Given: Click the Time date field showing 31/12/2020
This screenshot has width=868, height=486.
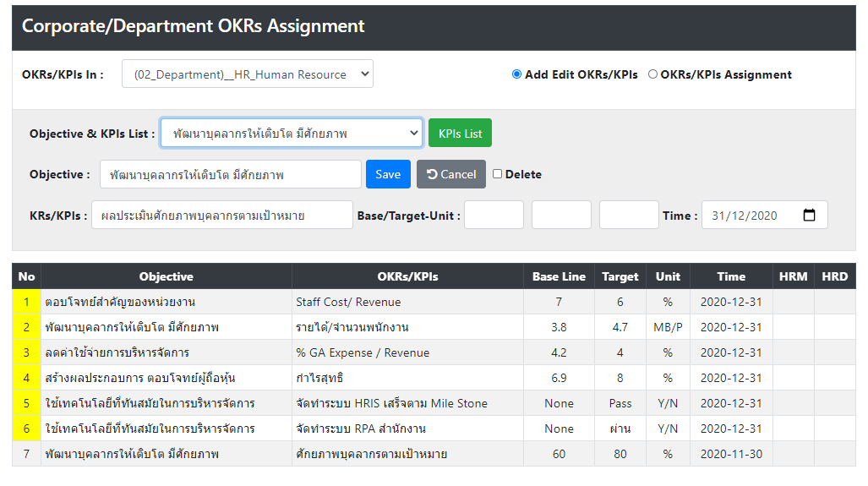Looking at the screenshot, I should click(765, 215).
